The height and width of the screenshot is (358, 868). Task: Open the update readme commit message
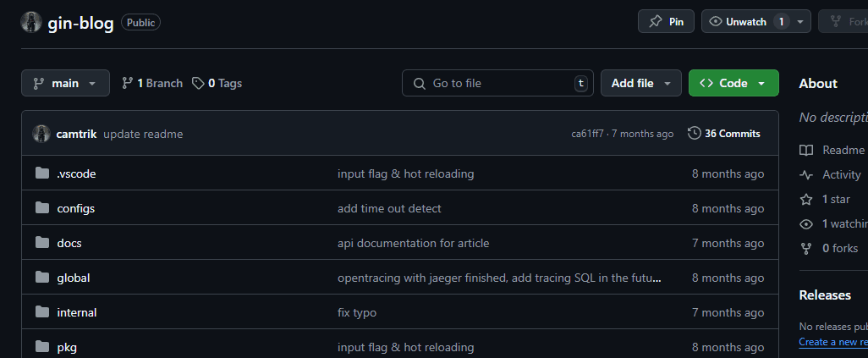point(143,134)
